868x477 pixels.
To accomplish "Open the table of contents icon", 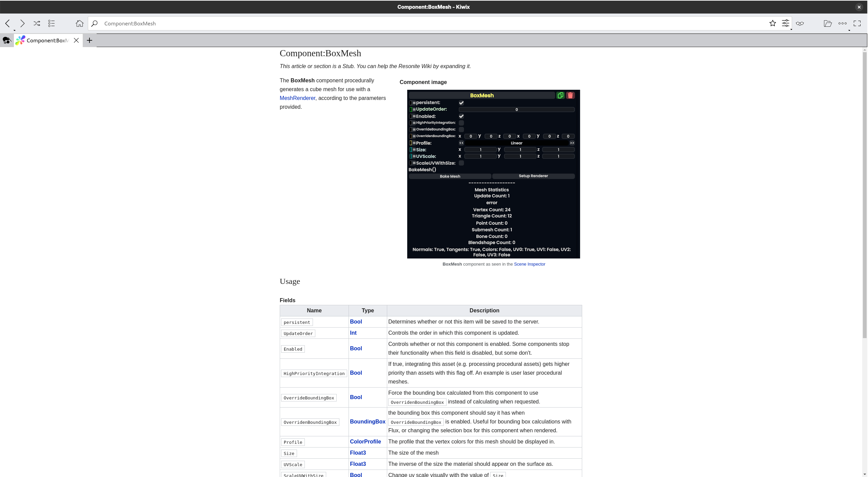I will (52, 23).
